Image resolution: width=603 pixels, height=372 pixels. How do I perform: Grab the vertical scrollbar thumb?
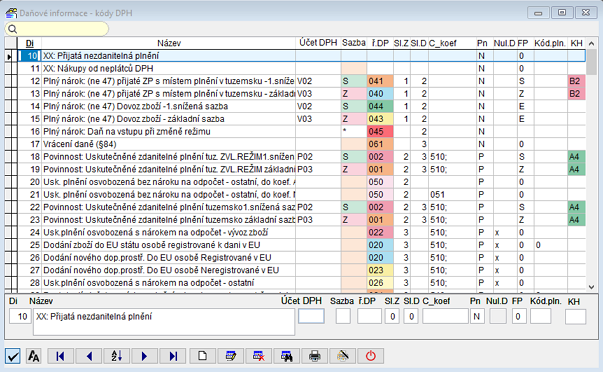[x=591, y=62]
